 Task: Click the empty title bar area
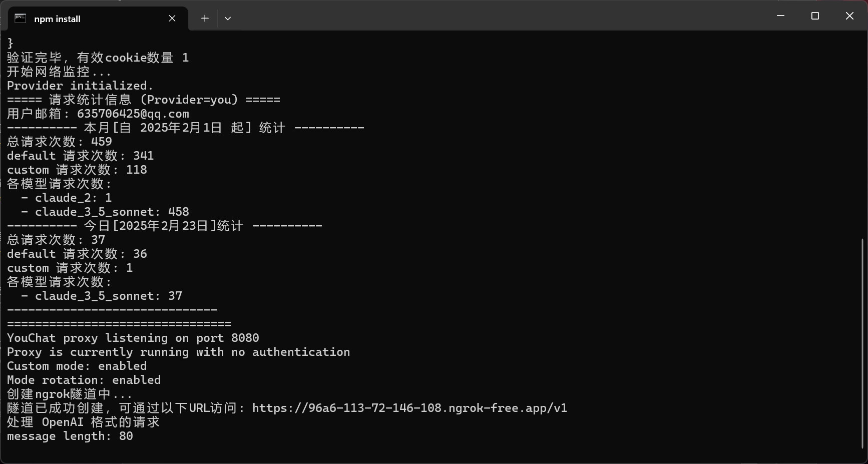(501, 16)
